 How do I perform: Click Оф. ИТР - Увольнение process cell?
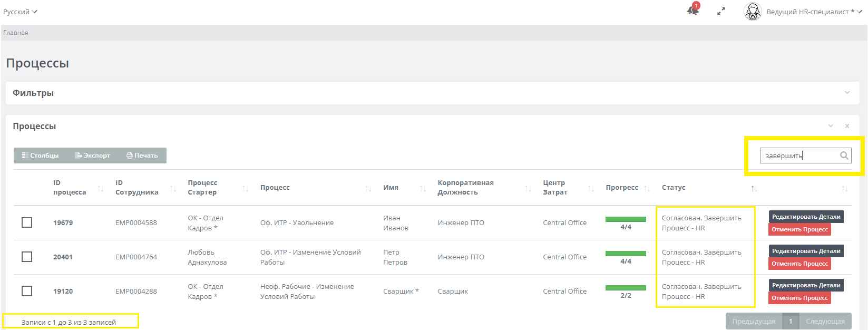pos(297,223)
